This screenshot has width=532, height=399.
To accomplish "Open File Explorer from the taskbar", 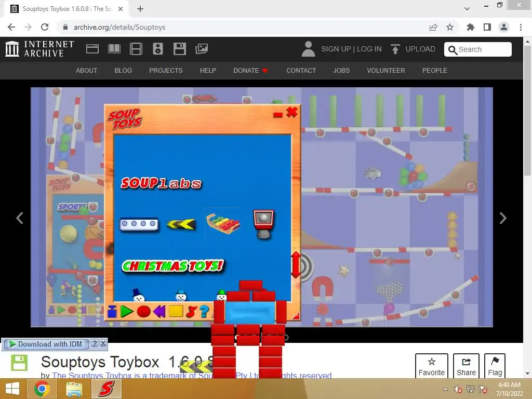I will [x=74, y=389].
